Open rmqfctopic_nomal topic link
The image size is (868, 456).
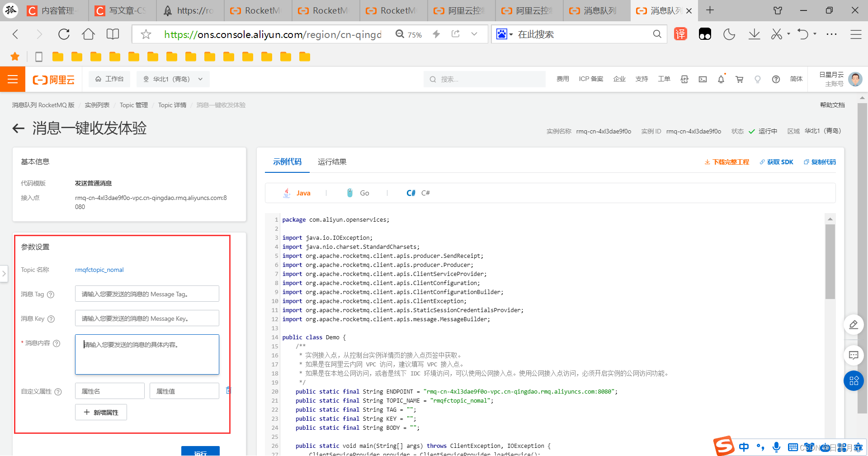point(99,270)
